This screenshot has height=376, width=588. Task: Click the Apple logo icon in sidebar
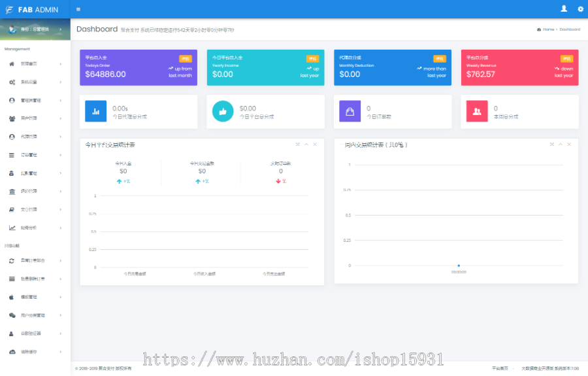[x=12, y=297]
